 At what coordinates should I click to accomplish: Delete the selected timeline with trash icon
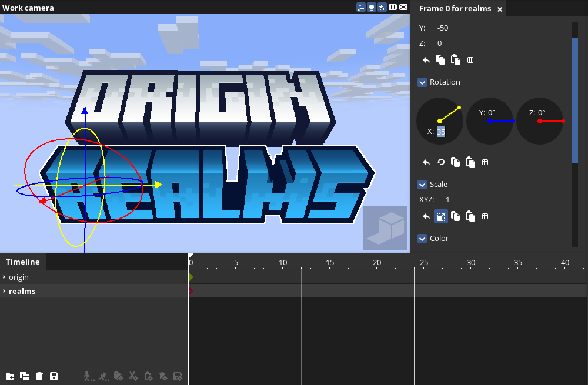pos(39,376)
